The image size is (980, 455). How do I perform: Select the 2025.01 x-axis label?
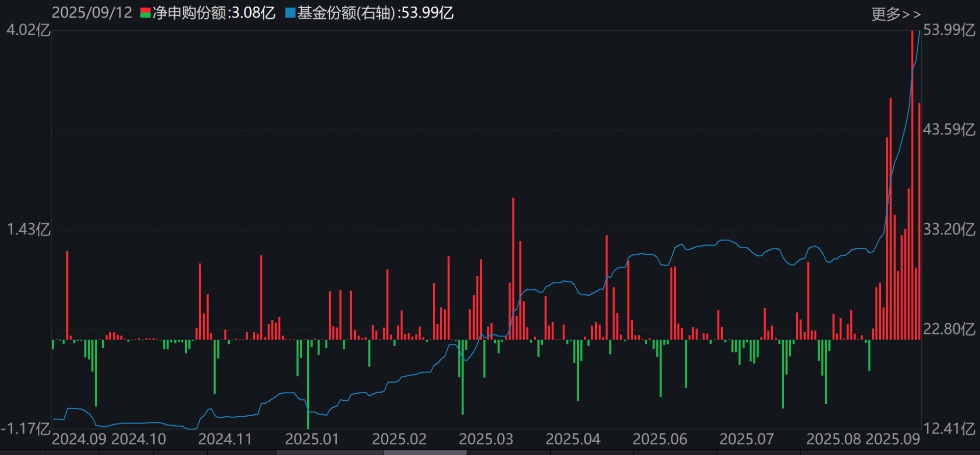[312, 439]
